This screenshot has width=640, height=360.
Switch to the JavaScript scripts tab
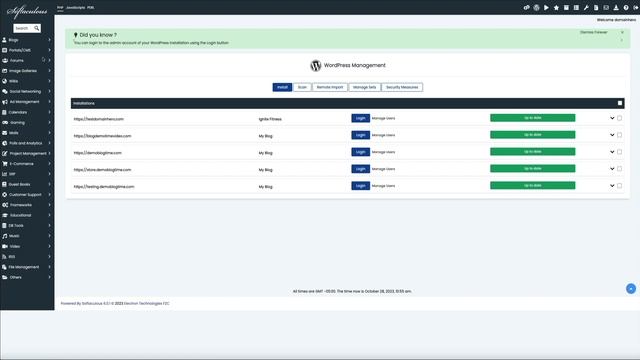[x=75, y=7]
